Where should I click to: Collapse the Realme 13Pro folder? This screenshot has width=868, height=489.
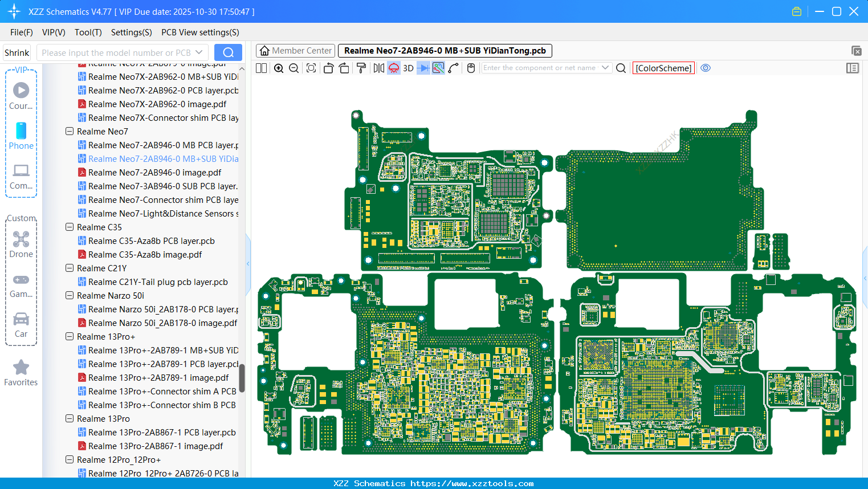(x=70, y=418)
